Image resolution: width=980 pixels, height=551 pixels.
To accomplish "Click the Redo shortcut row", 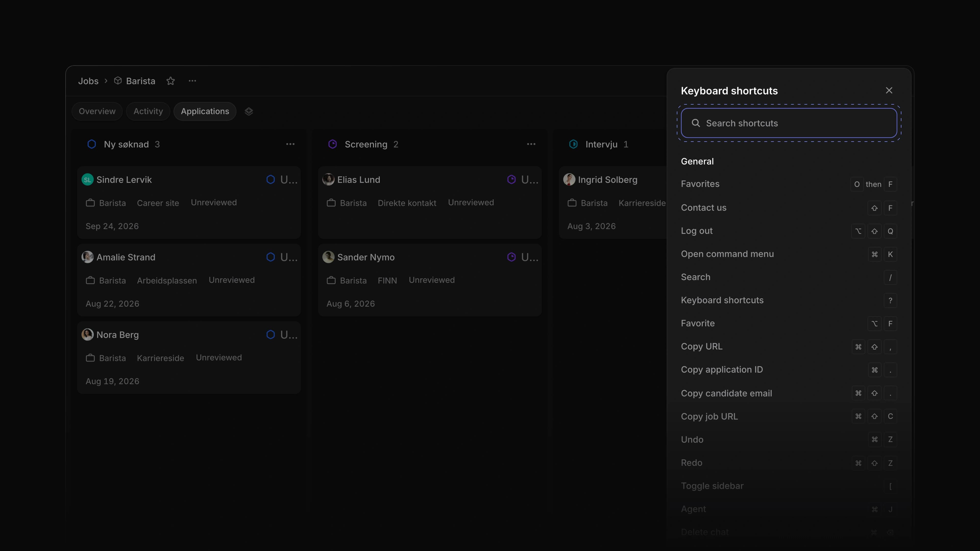I will tap(789, 463).
